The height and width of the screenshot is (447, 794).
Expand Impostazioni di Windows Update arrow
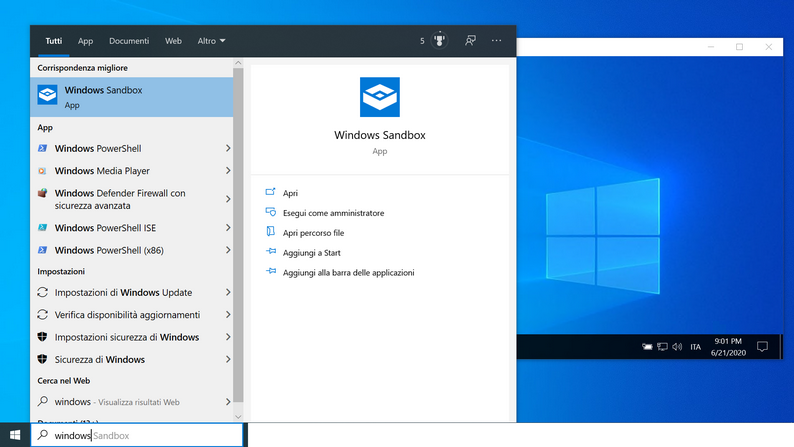(228, 292)
